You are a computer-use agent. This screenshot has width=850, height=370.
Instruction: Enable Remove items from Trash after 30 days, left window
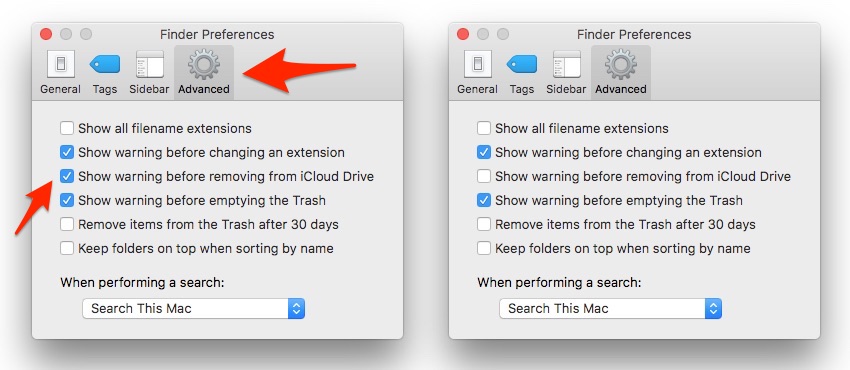click(x=67, y=224)
